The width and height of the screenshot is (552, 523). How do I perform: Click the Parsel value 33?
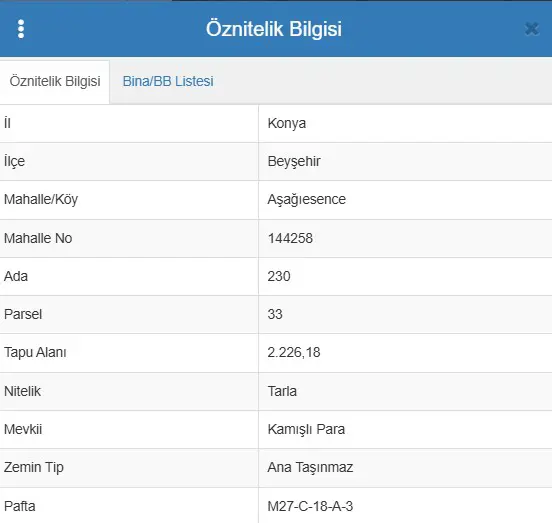coord(275,314)
